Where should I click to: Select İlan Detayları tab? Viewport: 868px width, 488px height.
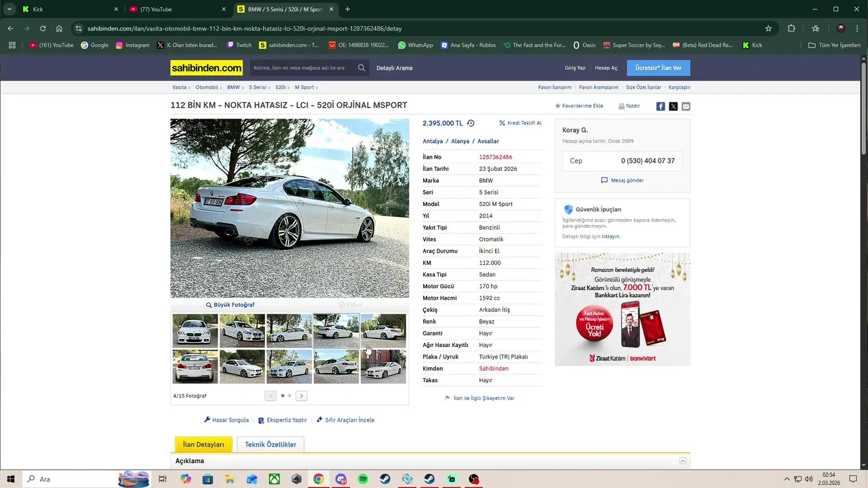[203, 445]
